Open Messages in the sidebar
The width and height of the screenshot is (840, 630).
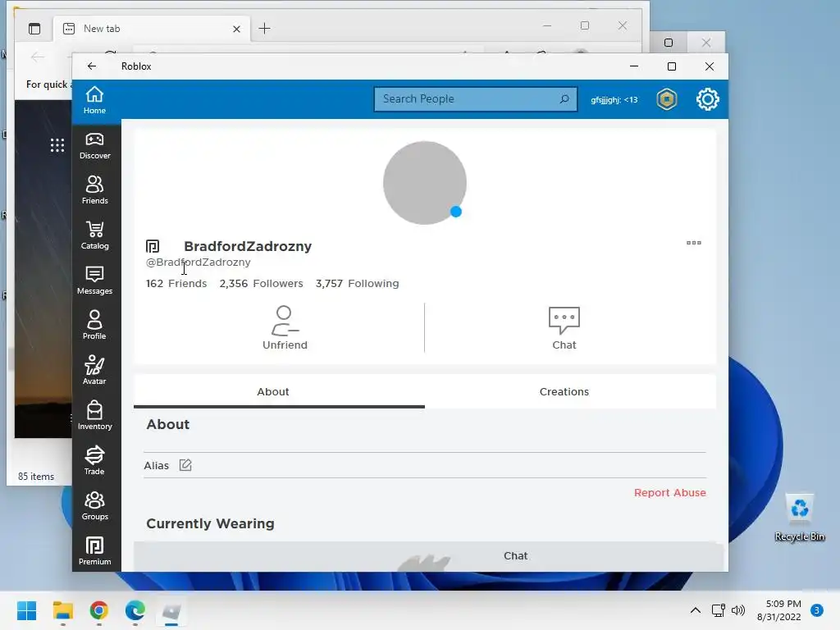[94, 281]
